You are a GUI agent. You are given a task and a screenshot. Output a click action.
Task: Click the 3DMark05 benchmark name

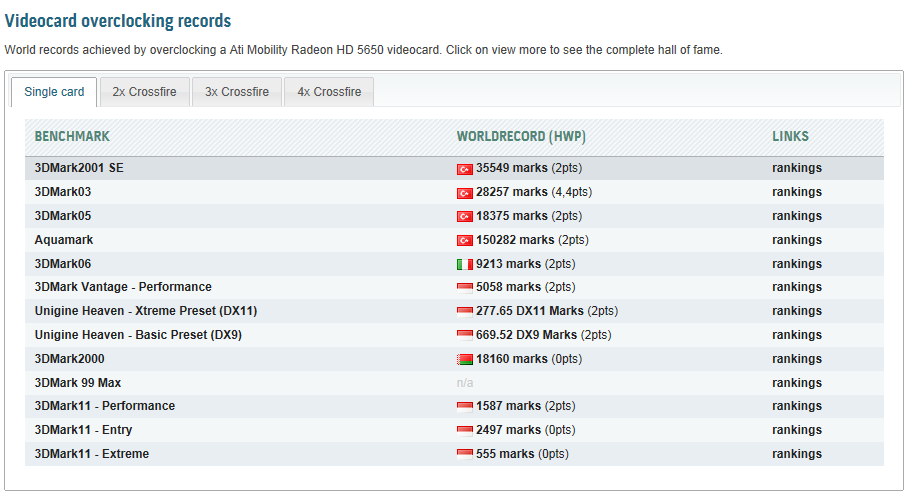[62, 216]
